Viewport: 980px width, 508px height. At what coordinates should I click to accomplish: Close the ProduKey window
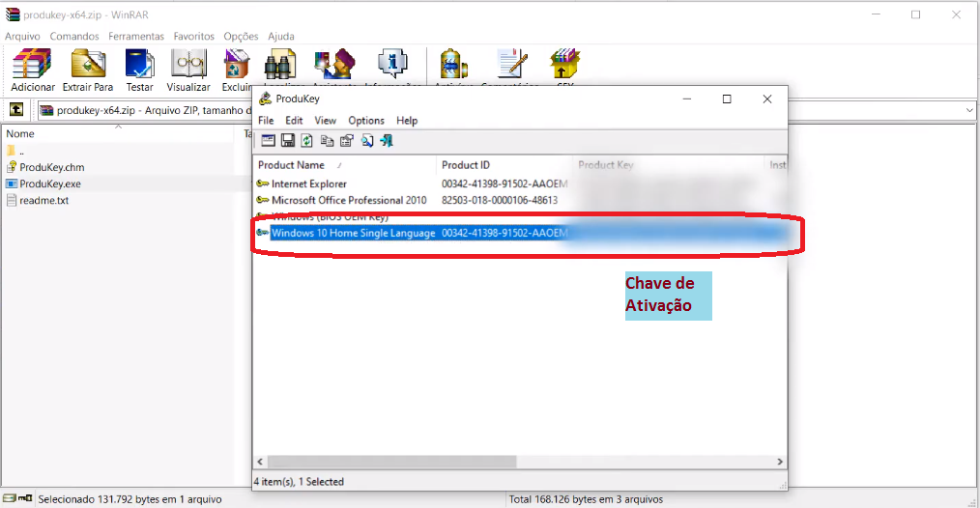[x=766, y=99]
